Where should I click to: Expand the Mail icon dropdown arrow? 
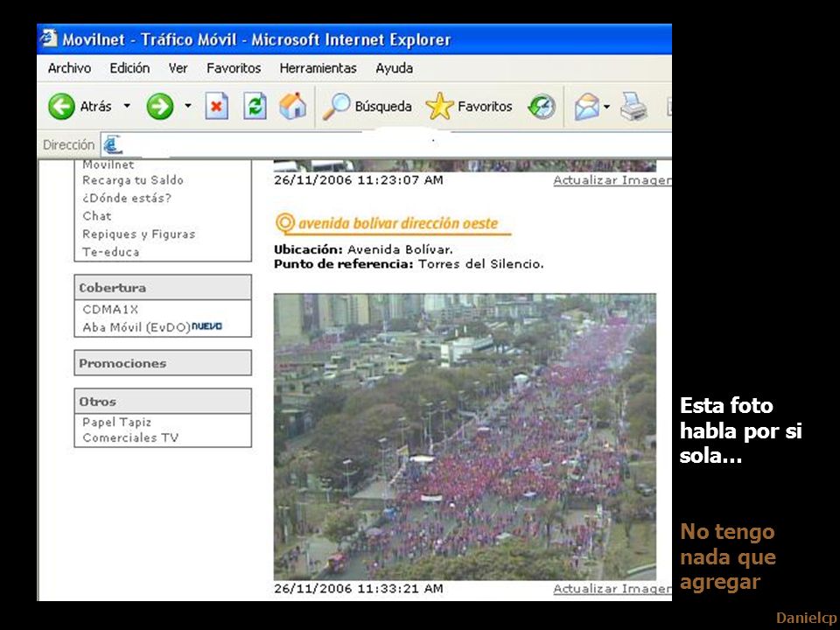click(606, 106)
